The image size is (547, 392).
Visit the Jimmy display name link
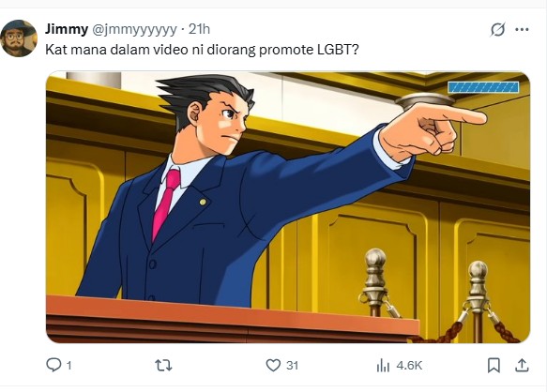point(67,29)
